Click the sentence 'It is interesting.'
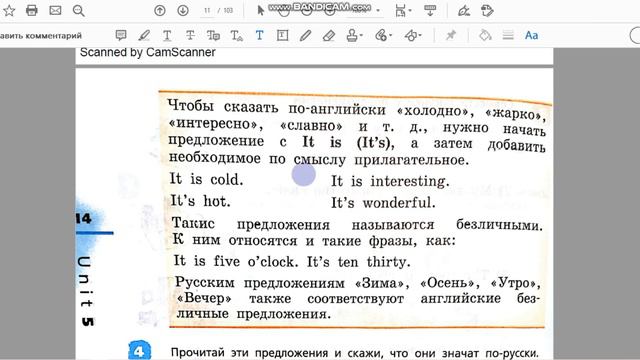640x360 pixels. (x=390, y=181)
